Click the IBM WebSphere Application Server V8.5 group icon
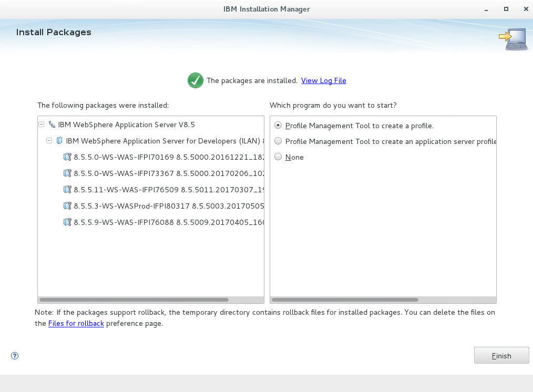The width and height of the screenshot is (533, 392). (52, 125)
